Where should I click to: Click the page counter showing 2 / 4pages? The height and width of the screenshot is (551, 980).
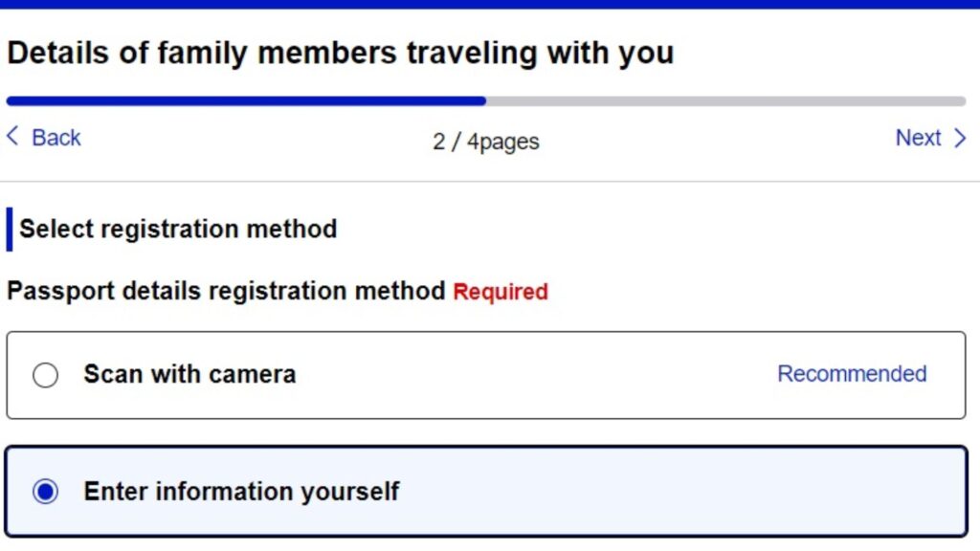(x=486, y=142)
